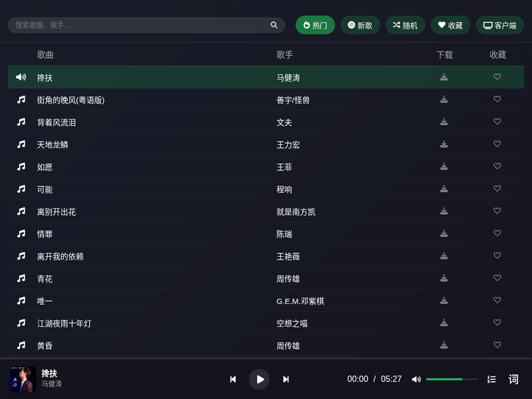This screenshot has height=399, width=532.
Task: Open the 收藏 favorites list
Action: 450,25
